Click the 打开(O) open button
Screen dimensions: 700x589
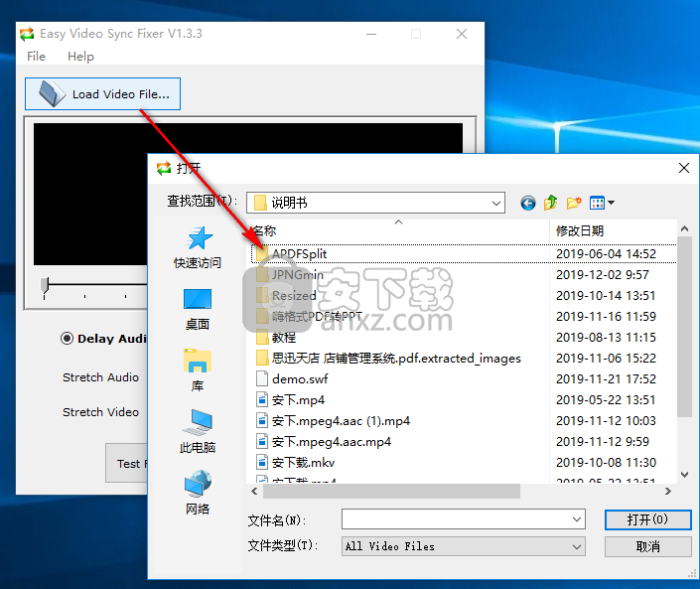pos(647,519)
